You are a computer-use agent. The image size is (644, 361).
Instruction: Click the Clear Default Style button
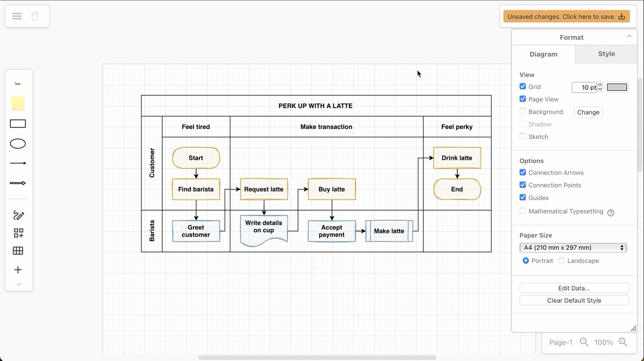574,300
